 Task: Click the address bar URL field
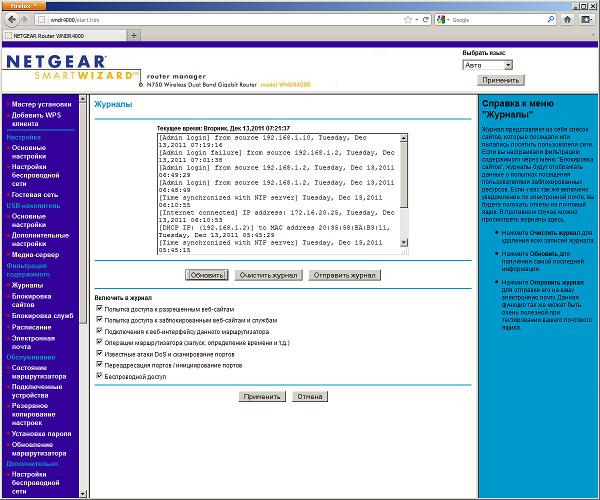point(218,20)
